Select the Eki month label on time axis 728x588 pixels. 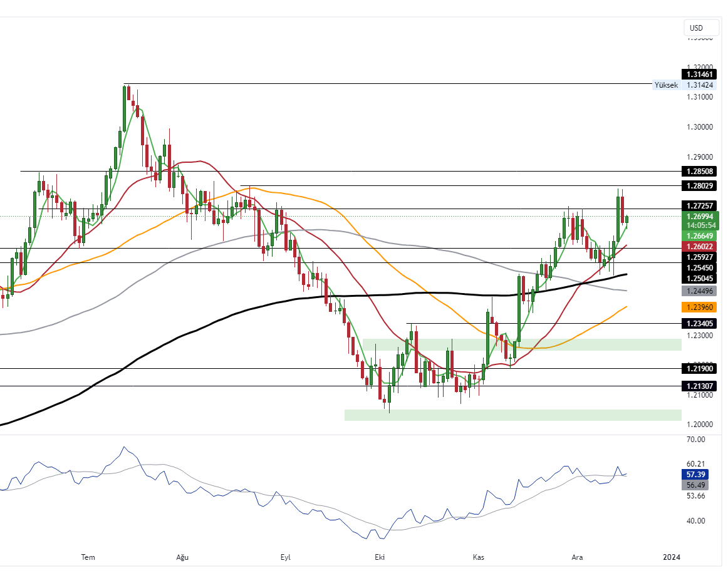(x=378, y=557)
